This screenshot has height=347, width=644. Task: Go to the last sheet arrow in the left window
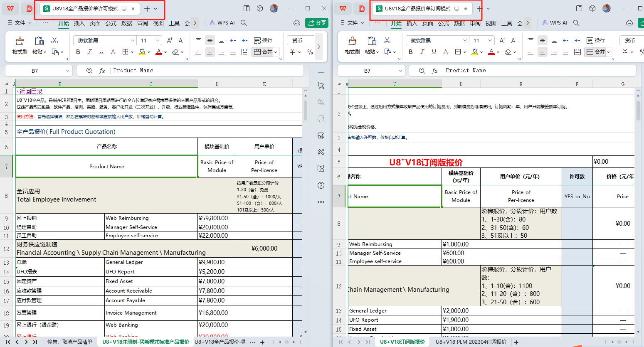click(x=35, y=342)
